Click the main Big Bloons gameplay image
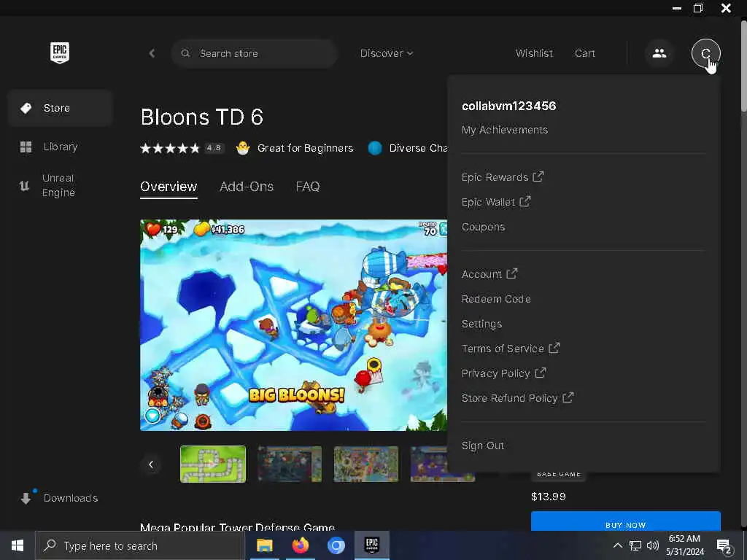This screenshot has height=560, width=747. tap(293, 324)
